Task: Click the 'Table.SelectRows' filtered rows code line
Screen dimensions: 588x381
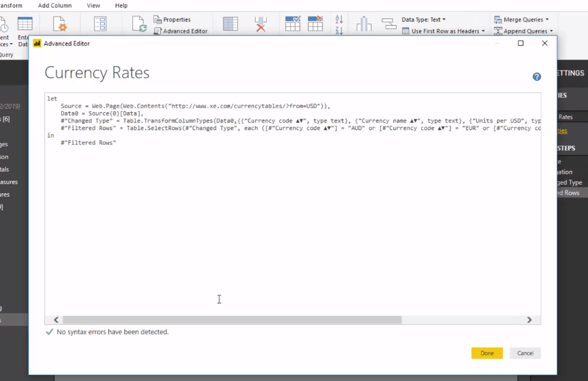Action: click(x=301, y=128)
